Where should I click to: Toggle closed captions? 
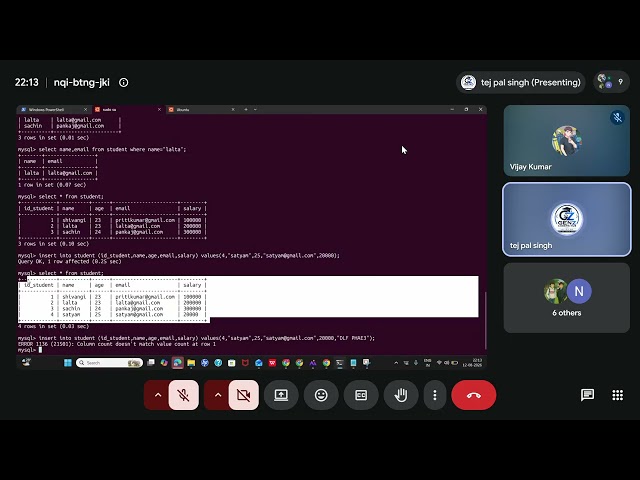pos(361,395)
